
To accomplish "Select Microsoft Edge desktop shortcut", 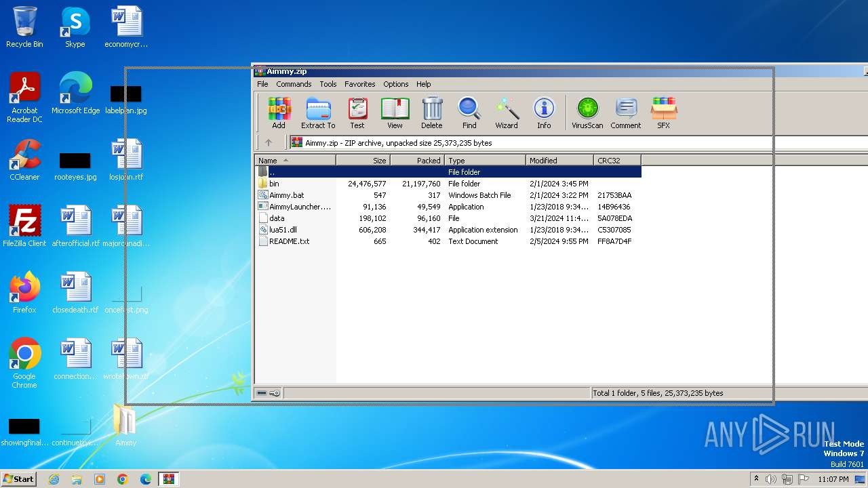I will [x=75, y=94].
